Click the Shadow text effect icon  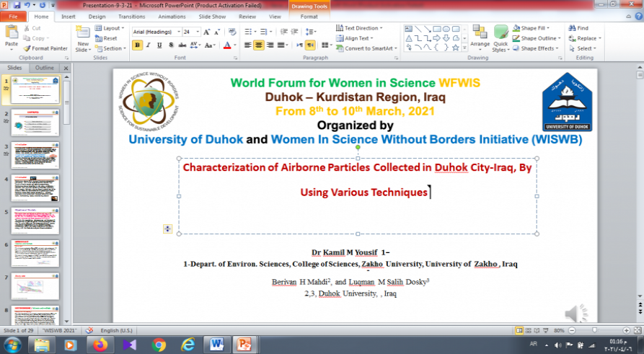point(171,45)
